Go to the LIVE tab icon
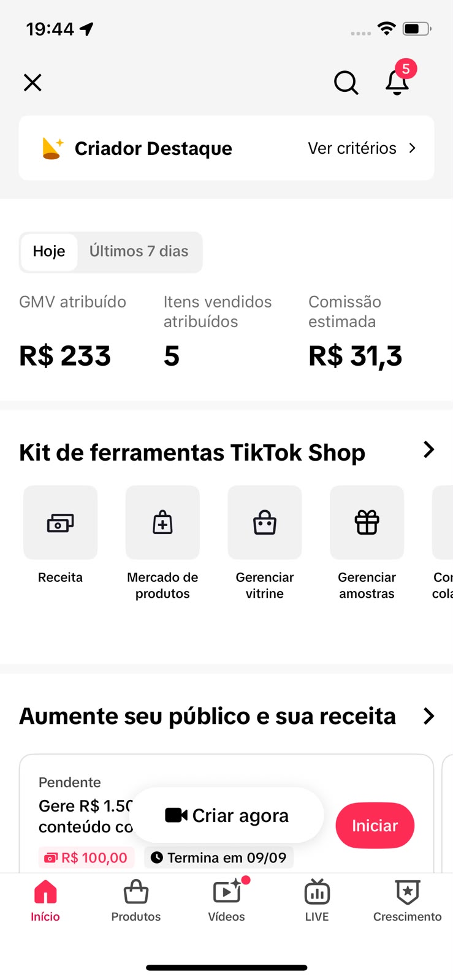 pos(317,892)
